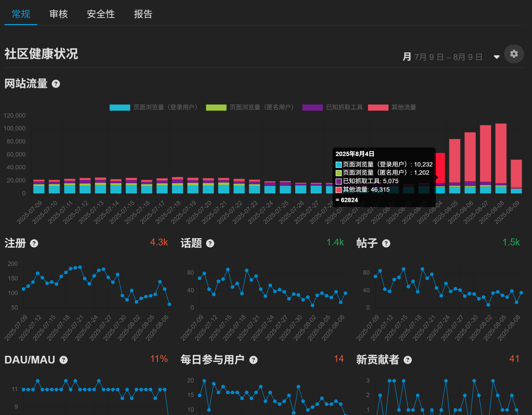532x415 pixels.
Task: Click help icon next to 注册
Action: tap(34, 243)
